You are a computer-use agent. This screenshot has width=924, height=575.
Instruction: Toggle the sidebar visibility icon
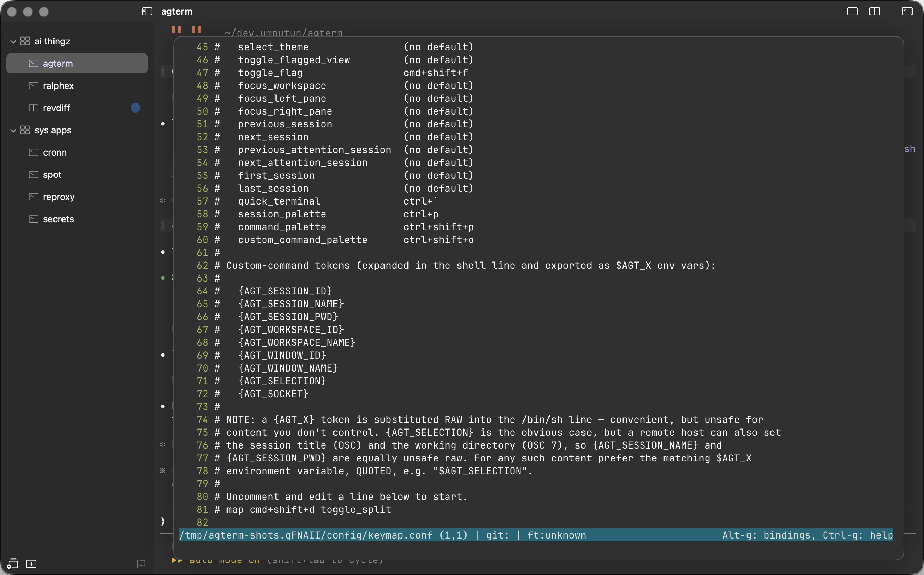pos(147,11)
